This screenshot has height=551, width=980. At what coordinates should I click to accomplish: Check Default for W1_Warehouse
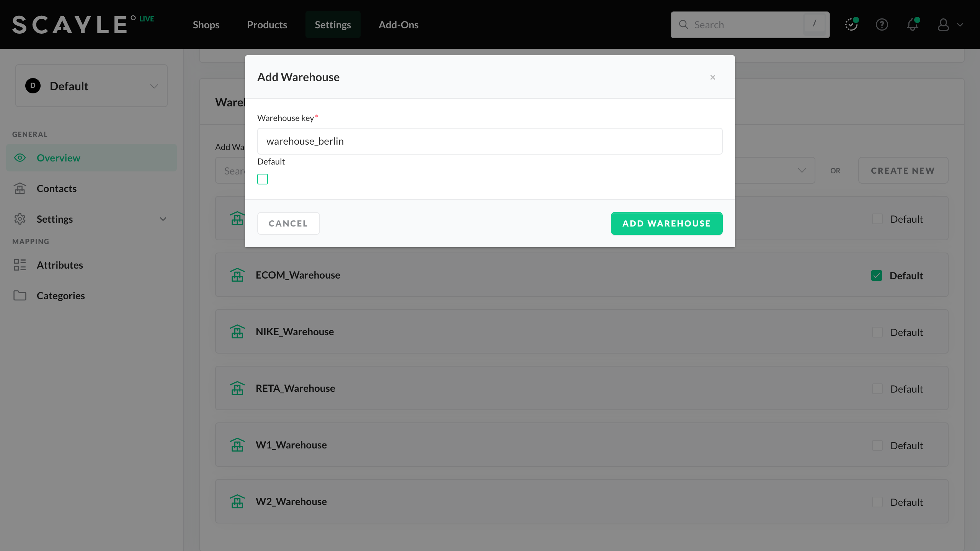877,445
